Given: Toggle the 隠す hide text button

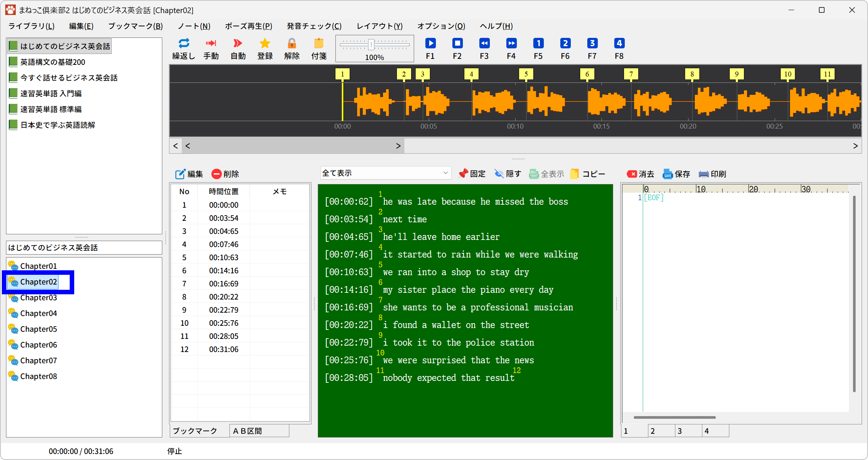Looking at the screenshot, I should [508, 174].
